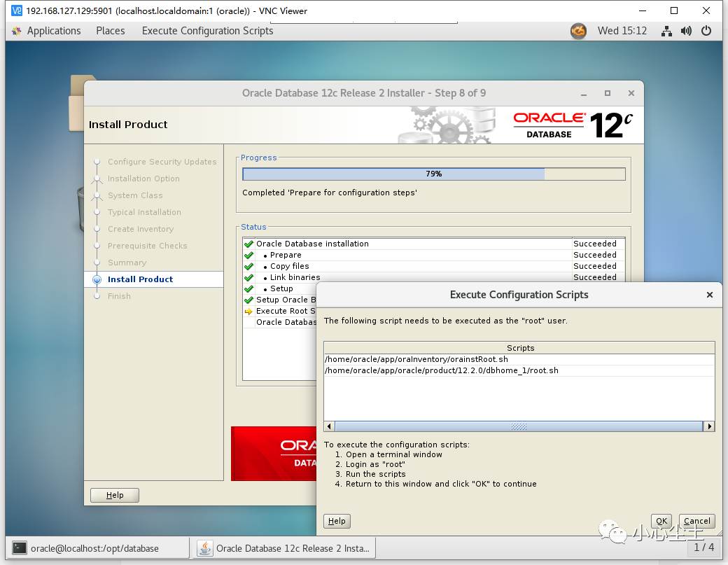Select the Typical Installation step
Viewport: 728px width, 565px height.
click(x=144, y=212)
